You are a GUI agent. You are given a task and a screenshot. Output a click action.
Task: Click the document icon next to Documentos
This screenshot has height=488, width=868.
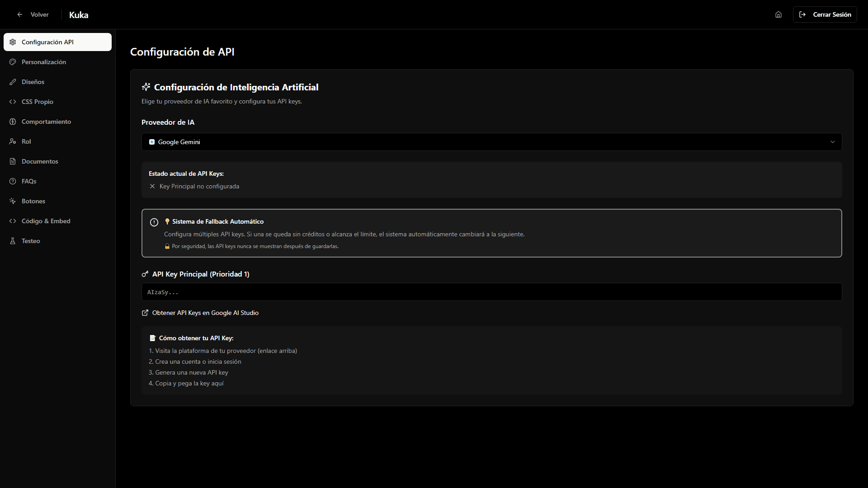[13, 161]
